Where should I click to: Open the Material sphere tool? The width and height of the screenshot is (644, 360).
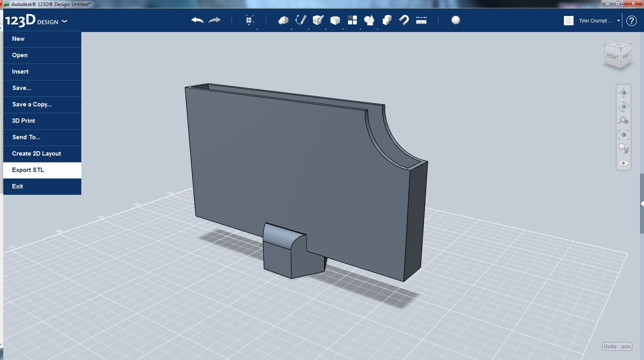(x=456, y=20)
